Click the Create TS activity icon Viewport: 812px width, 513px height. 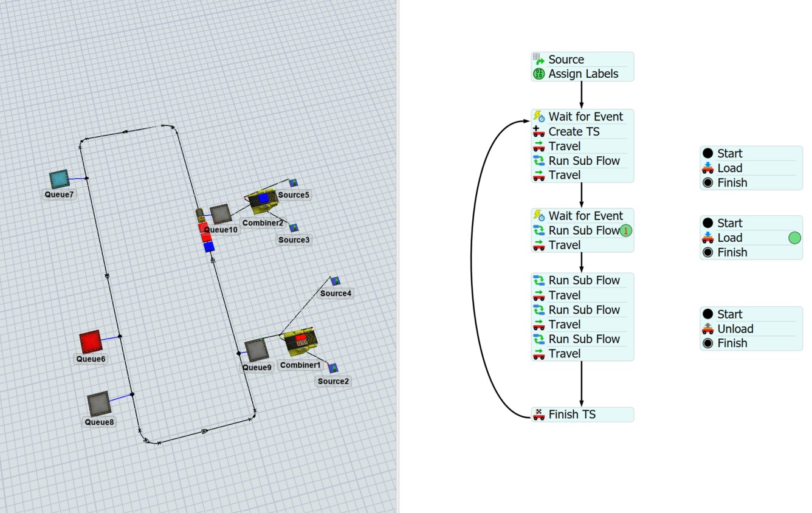538,131
